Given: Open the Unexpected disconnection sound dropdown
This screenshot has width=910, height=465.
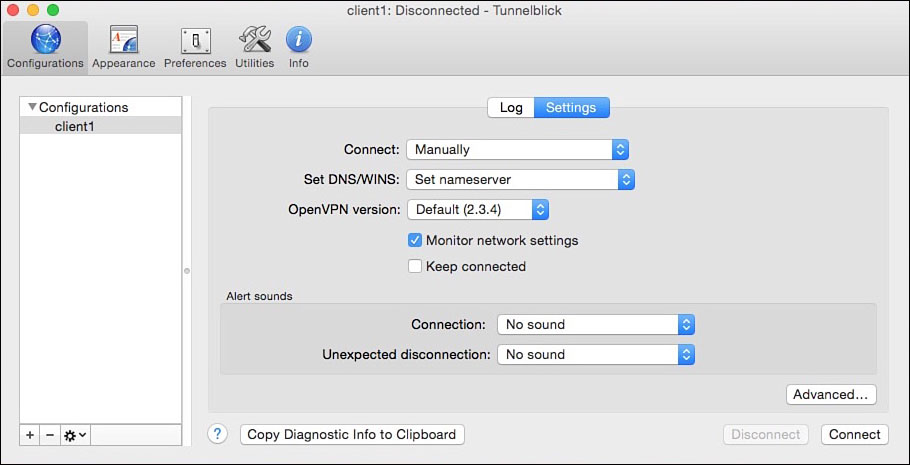Looking at the screenshot, I should [596, 354].
